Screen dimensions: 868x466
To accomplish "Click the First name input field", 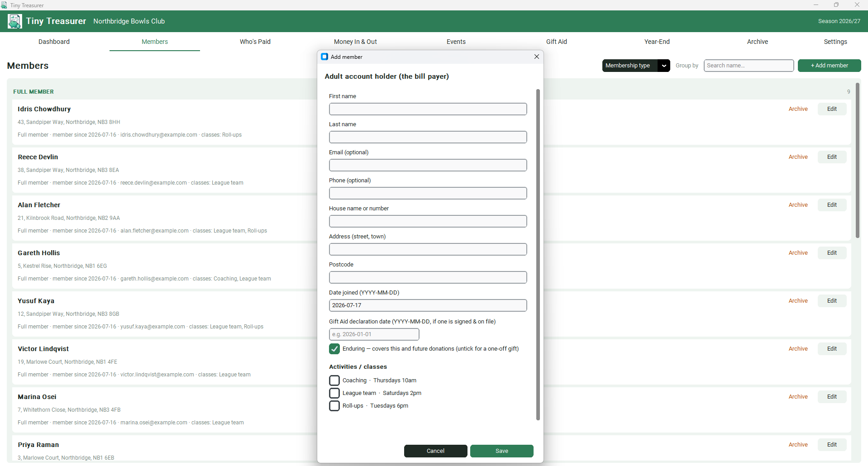I will click(x=428, y=109).
